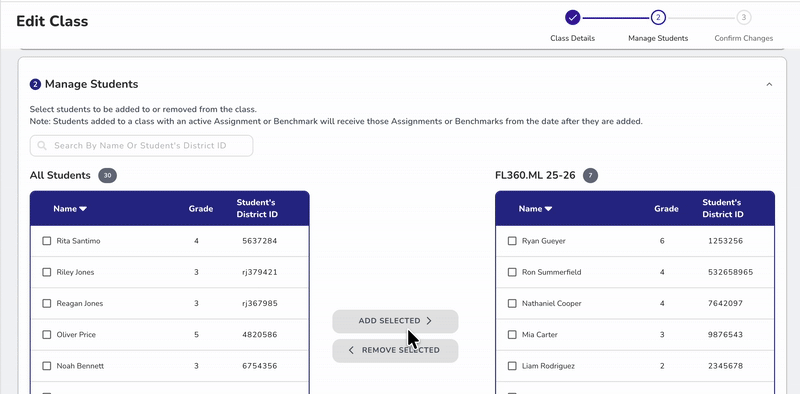Check the box for Reagan Jones
800x394 pixels.
pyautogui.click(x=46, y=304)
